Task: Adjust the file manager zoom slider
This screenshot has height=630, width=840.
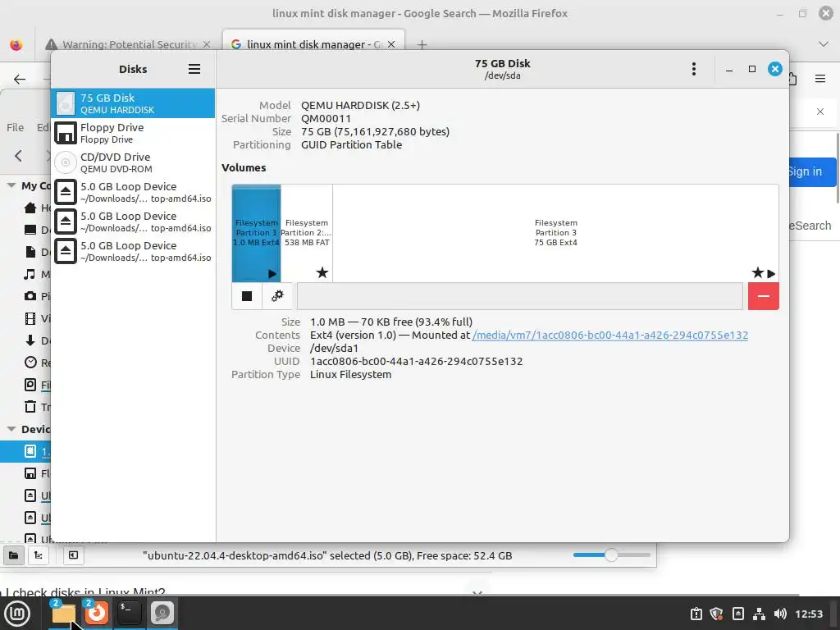Action: 611,555
